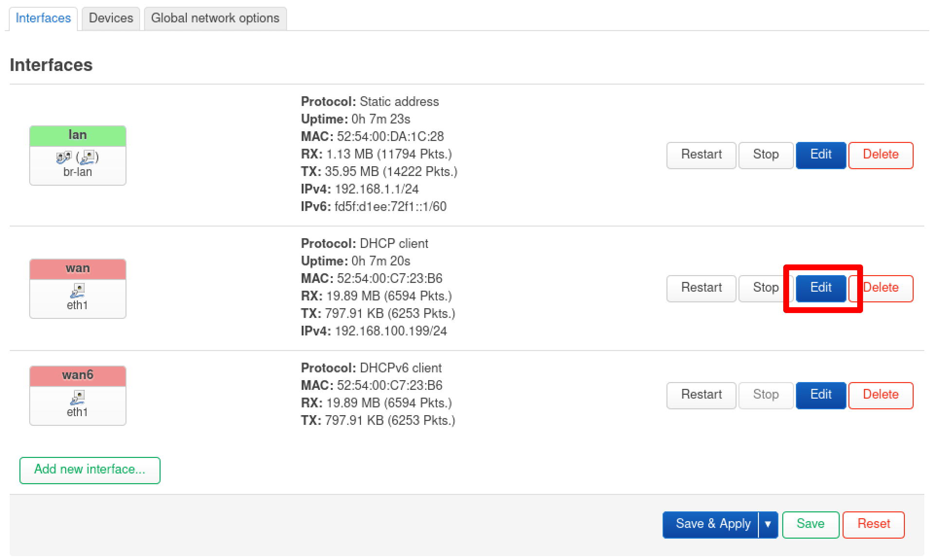Click the green lan interface badge
This screenshot has width=936, height=560.
(x=78, y=136)
